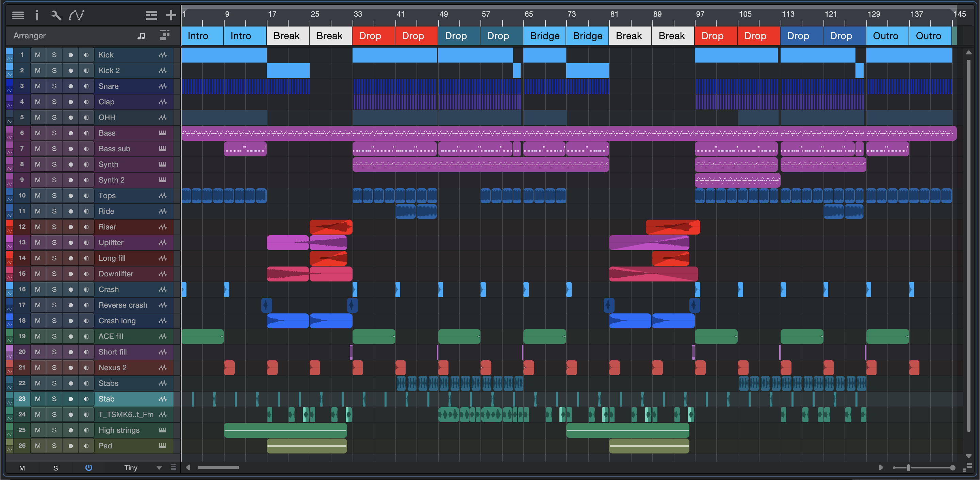Mute the Riser track
Image resolution: width=980 pixels, height=480 pixels.
38,227
